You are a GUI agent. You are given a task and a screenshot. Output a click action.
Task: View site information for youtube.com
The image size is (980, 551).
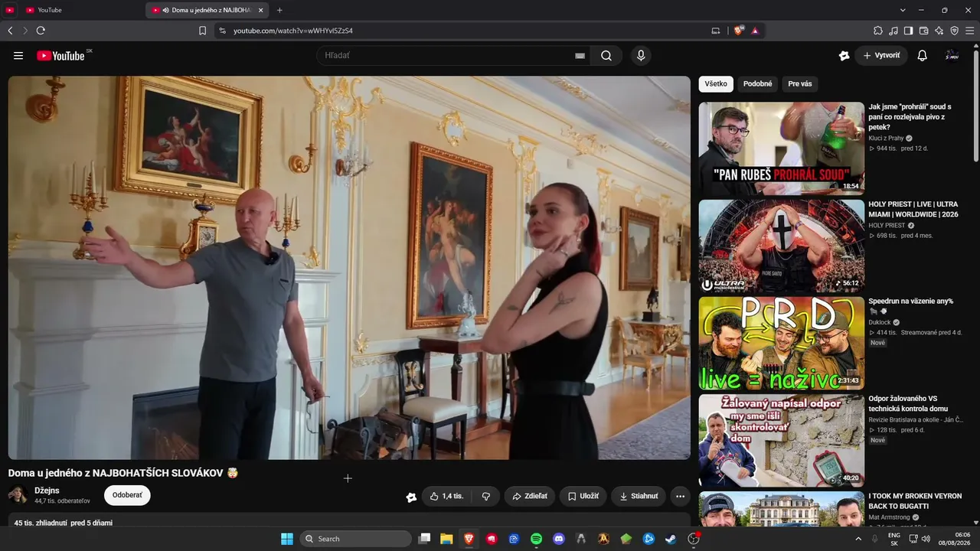pyautogui.click(x=222, y=31)
